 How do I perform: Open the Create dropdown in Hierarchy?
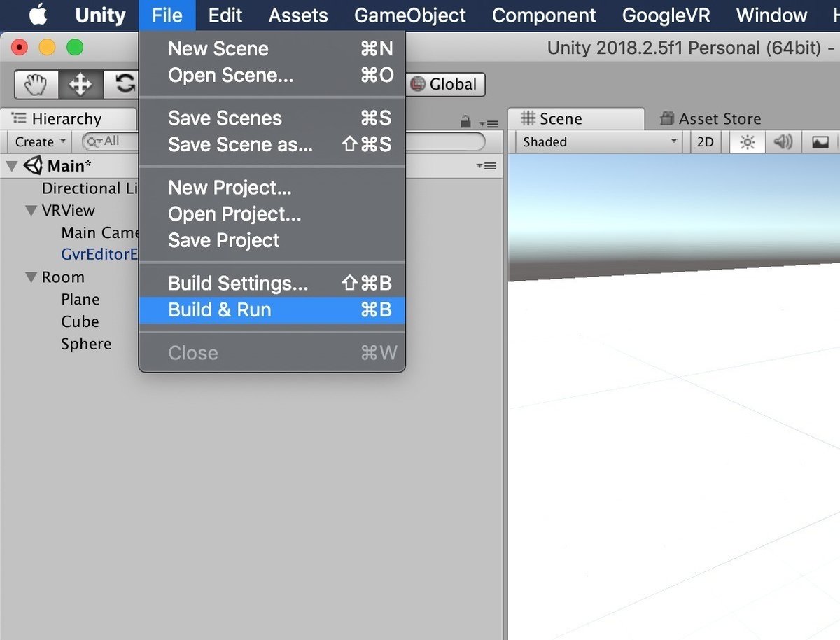[41, 142]
